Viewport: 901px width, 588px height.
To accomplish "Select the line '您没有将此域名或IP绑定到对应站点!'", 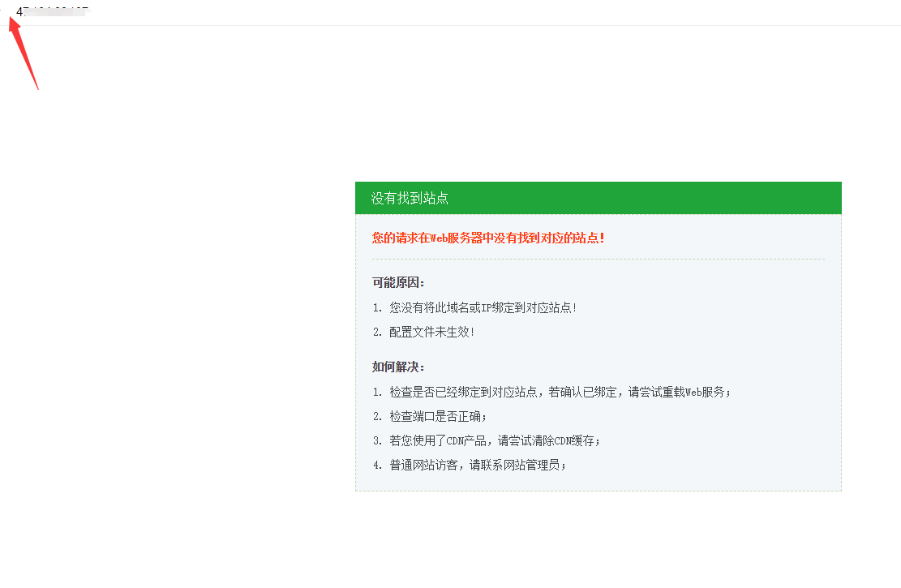I will (x=483, y=307).
